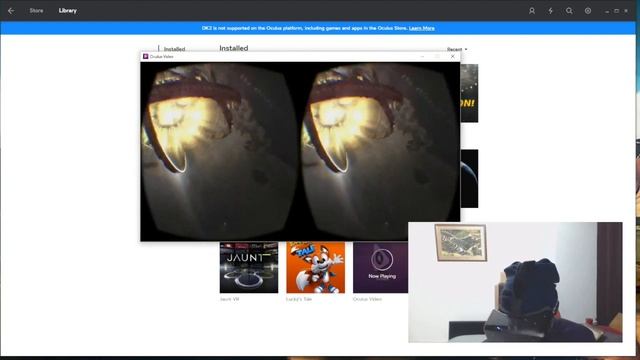
Task: Click the Oculus Video window app icon
Action: pyautogui.click(x=145, y=56)
